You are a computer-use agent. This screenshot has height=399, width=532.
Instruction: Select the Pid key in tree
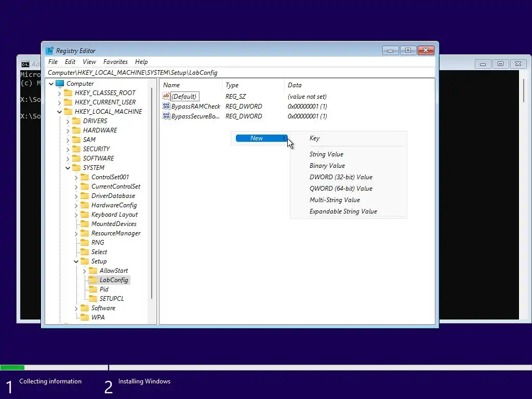click(104, 289)
